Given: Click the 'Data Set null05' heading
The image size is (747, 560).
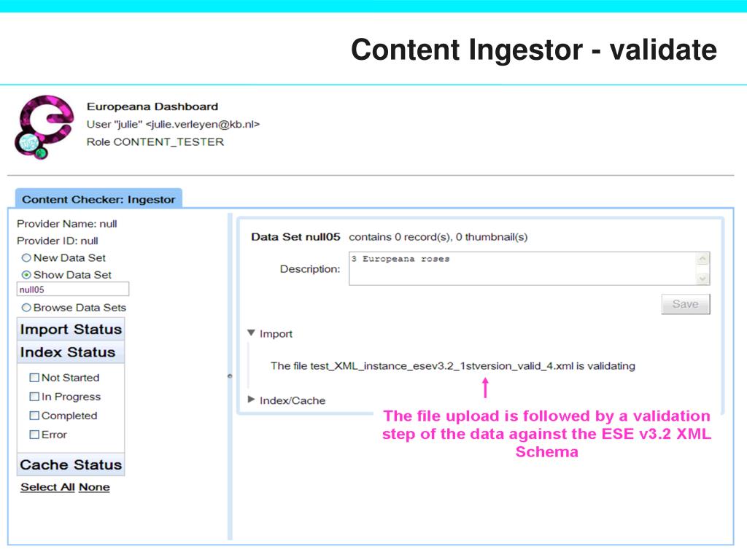Looking at the screenshot, I should (x=295, y=237).
